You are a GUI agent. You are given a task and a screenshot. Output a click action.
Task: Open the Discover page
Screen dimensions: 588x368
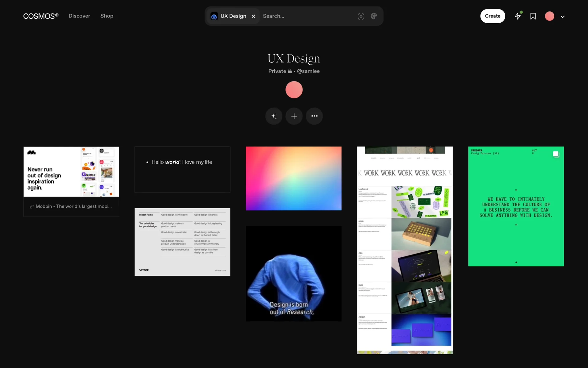[x=79, y=16]
